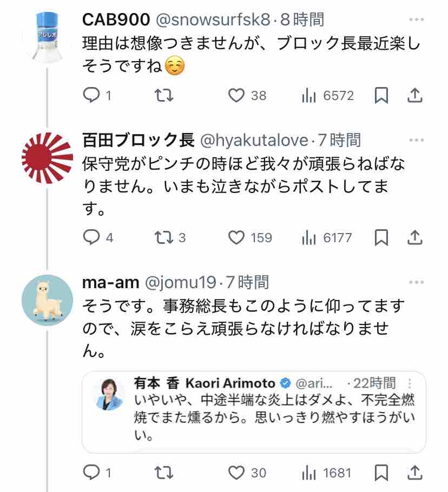View the rising sun flag avatar profile
Image resolution: width=448 pixels, height=492 pixels.
coord(47,158)
